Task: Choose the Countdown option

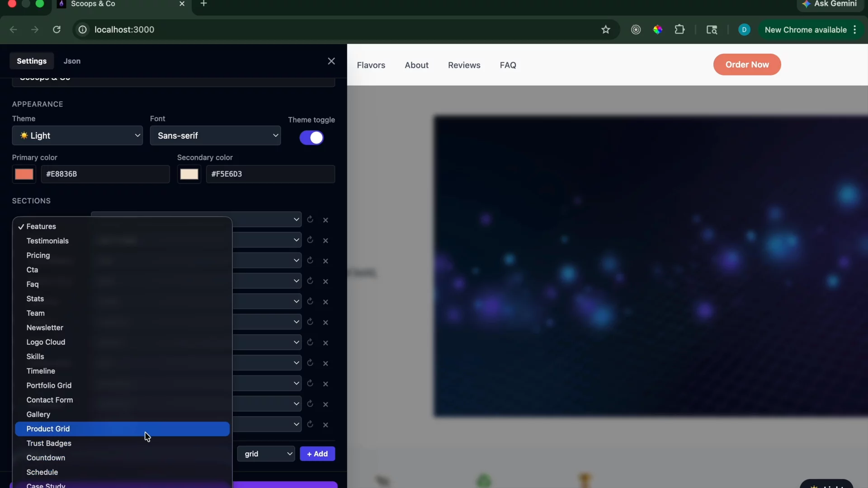Action: click(122, 458)
